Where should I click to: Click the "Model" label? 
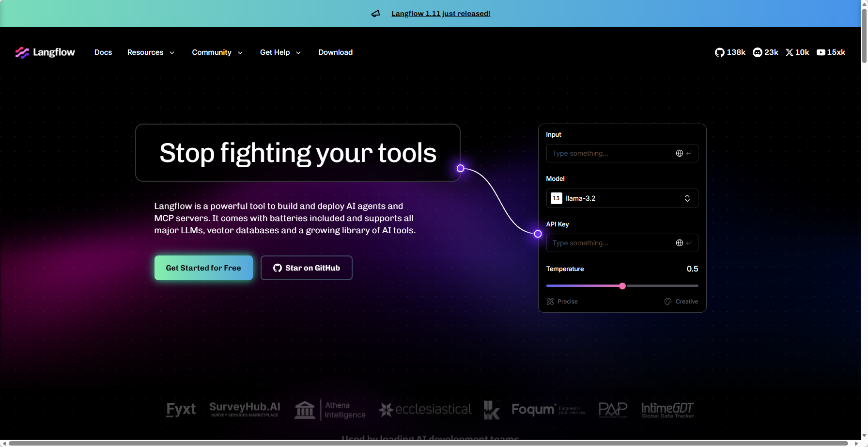555,178
